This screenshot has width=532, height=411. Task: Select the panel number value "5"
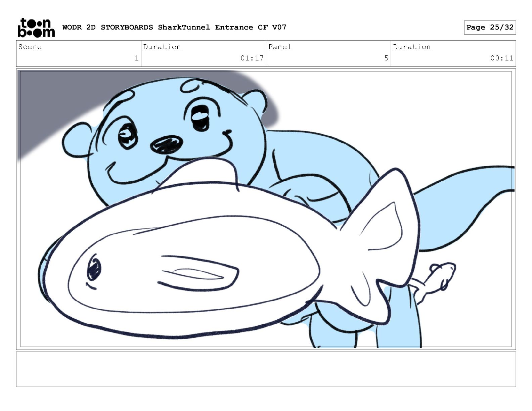click(x=386, y=58)
